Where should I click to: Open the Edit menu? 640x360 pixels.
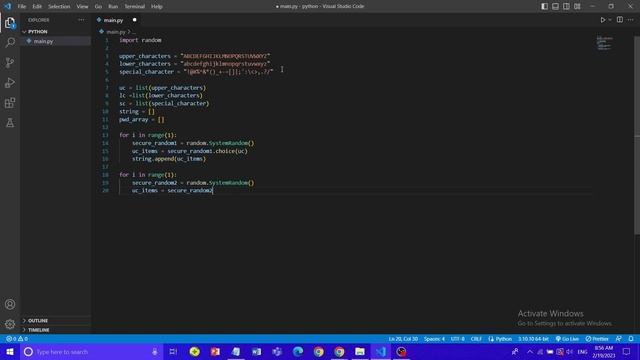click(37, 7)
